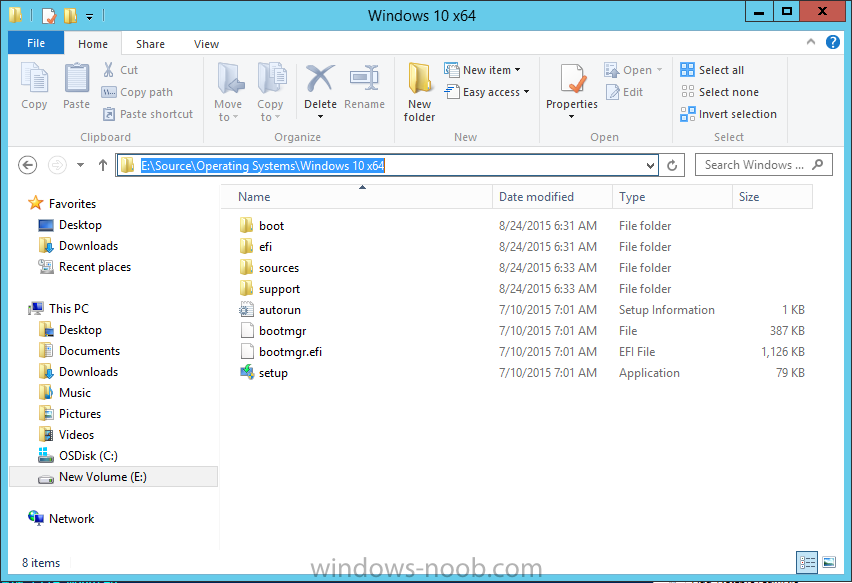
Task: Open Desktop under Favorites
Action: pos(80,224)
